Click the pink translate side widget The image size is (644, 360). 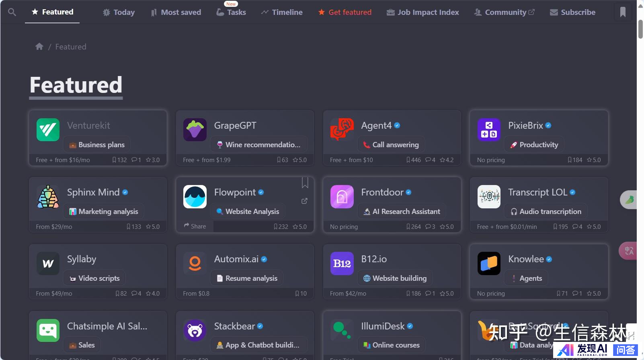[x=628, y=251]
